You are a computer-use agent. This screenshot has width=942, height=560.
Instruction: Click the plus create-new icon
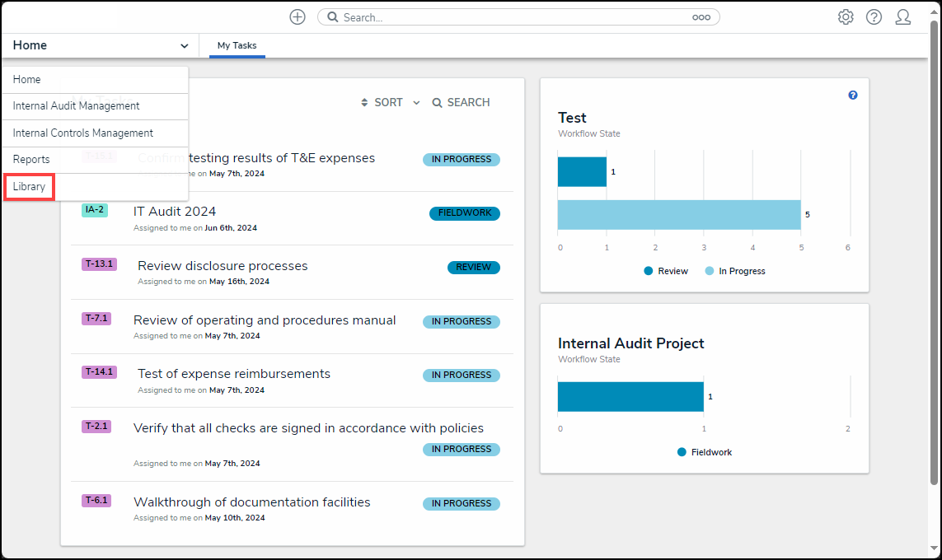(x=298, y=17)
